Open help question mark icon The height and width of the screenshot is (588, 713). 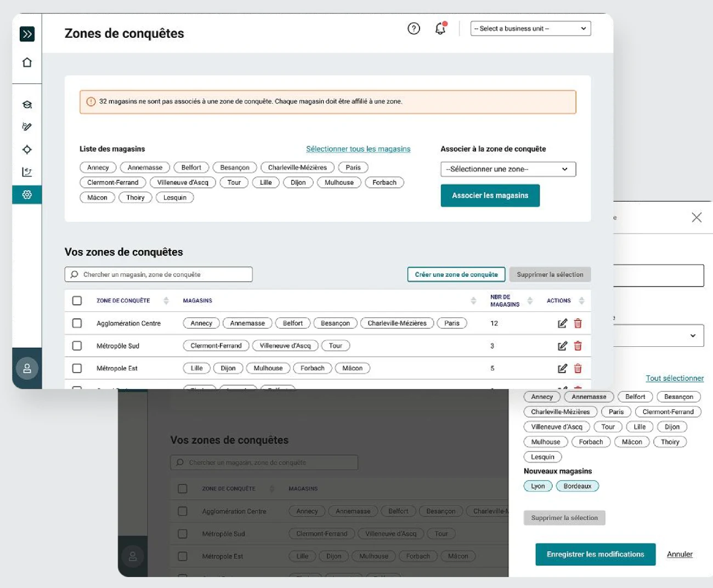click(x=414, y=28)
